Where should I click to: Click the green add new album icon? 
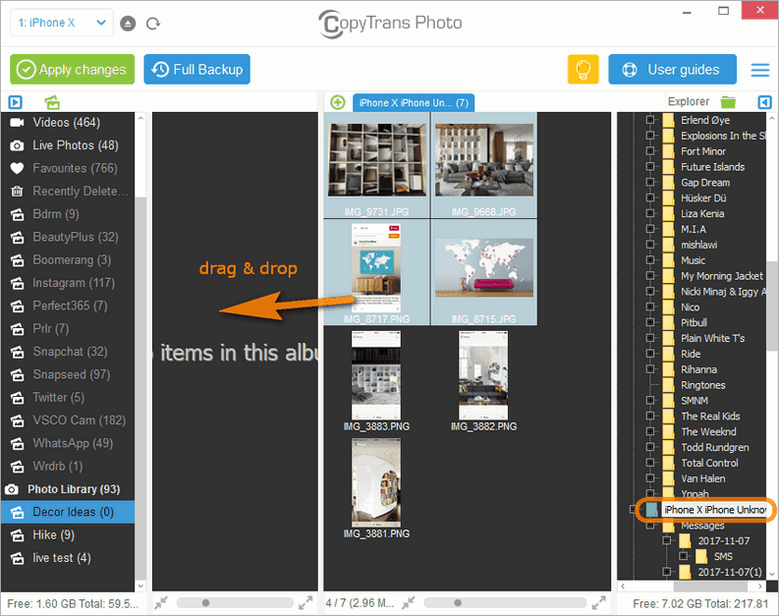point(52,102)
